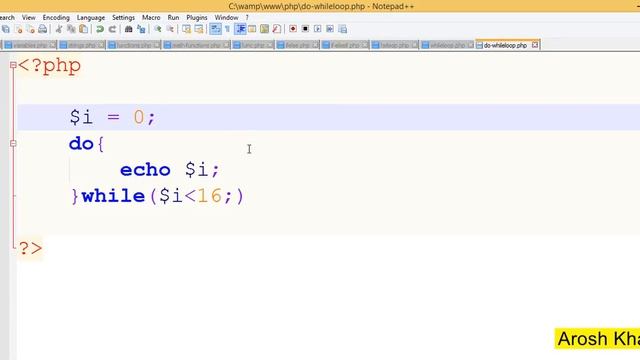
Task: Click the Cut scissors icon
Action: 59,29
